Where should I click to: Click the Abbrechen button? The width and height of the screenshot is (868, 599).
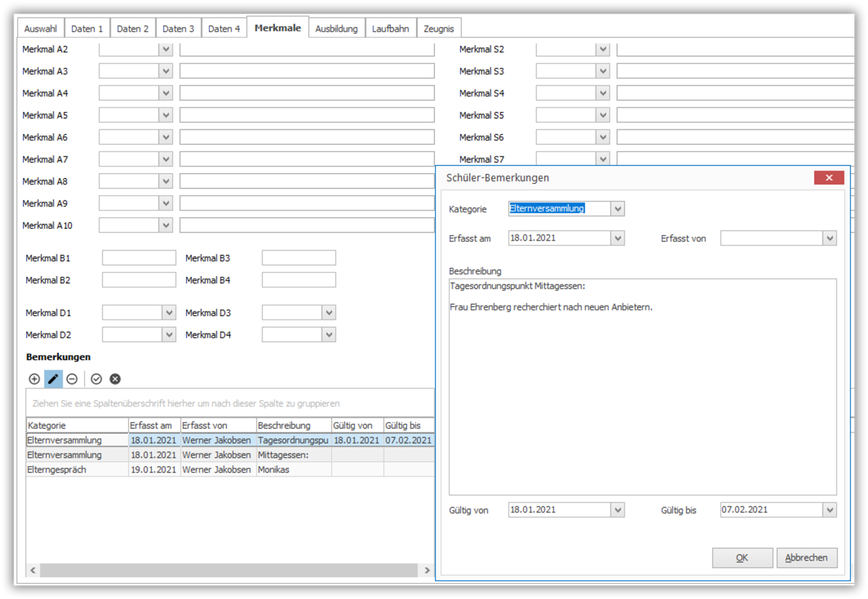tap(807, 558)
